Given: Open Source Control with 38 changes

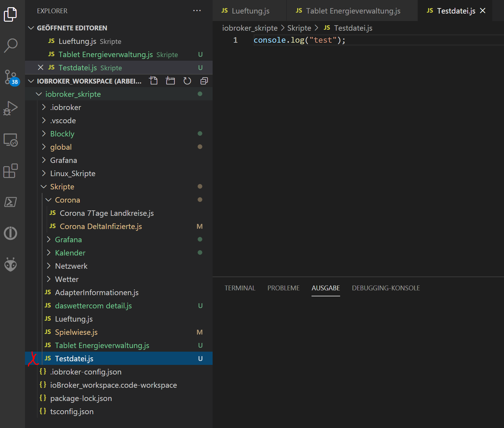Looking at the screenshot, I should click(x=11, y=78).
